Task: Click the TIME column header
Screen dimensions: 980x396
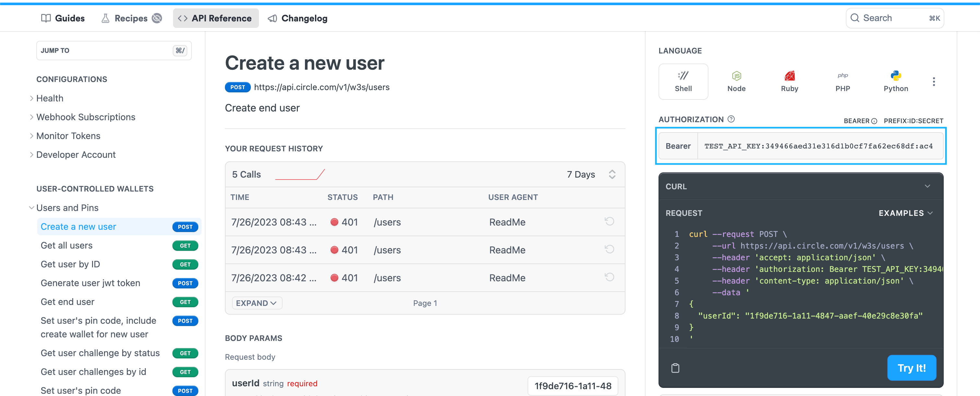Action: 240,197
